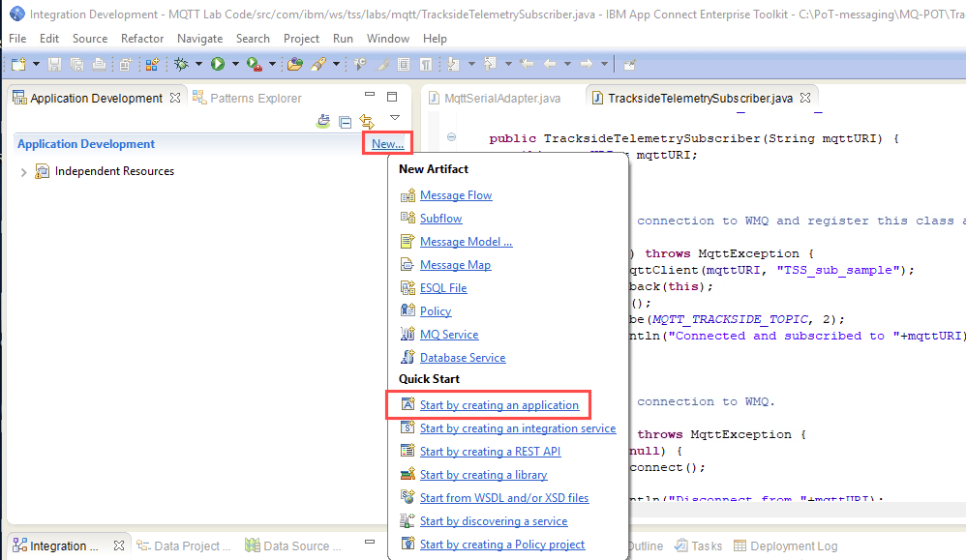
Task: Switch to the MqttSerialAdapter.java editor tab
Action: point(495,98)
